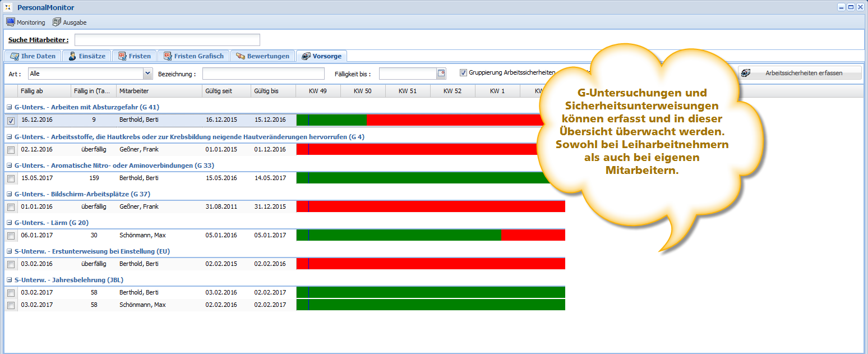Click the Monitoring toolbar icon
The height and width of the screenshot is (354, 868).
pos(10,22)
